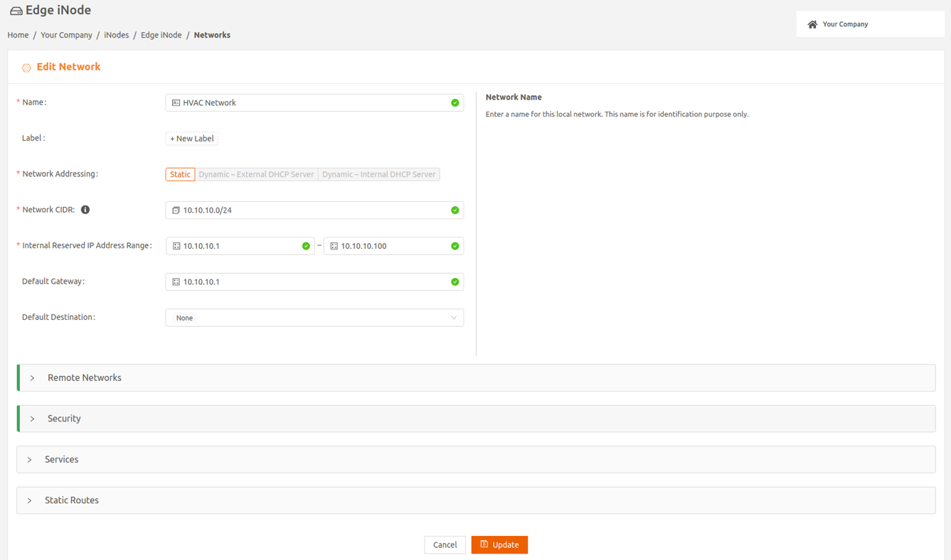The image size is (951, 560).
Task: Click the home icon beside Your Company
Action: coord(812,24)
